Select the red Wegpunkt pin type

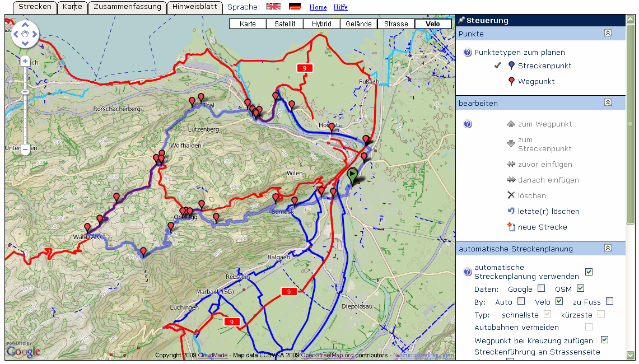[x=511, y=82]
